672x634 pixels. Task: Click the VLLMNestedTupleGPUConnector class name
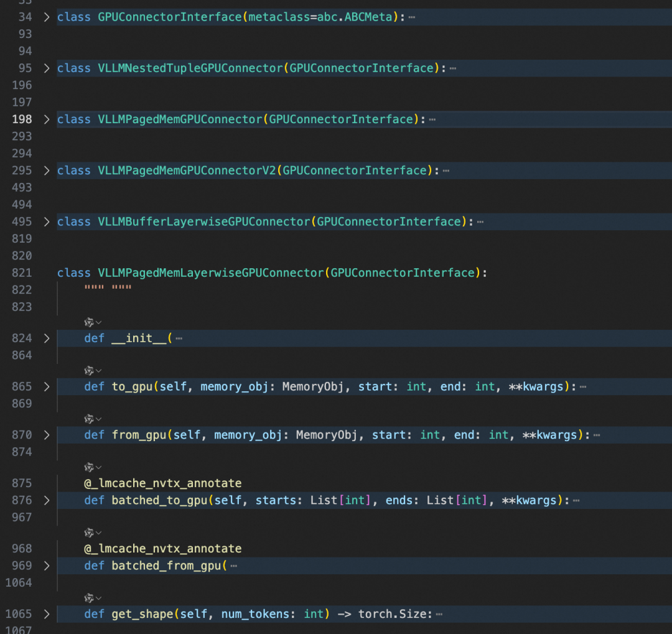point(190,68)
